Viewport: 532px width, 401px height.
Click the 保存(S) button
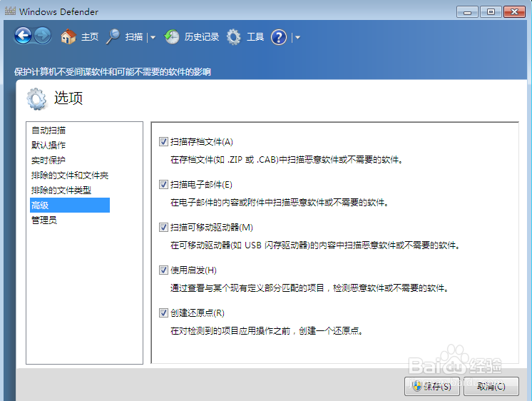[432, 387]
